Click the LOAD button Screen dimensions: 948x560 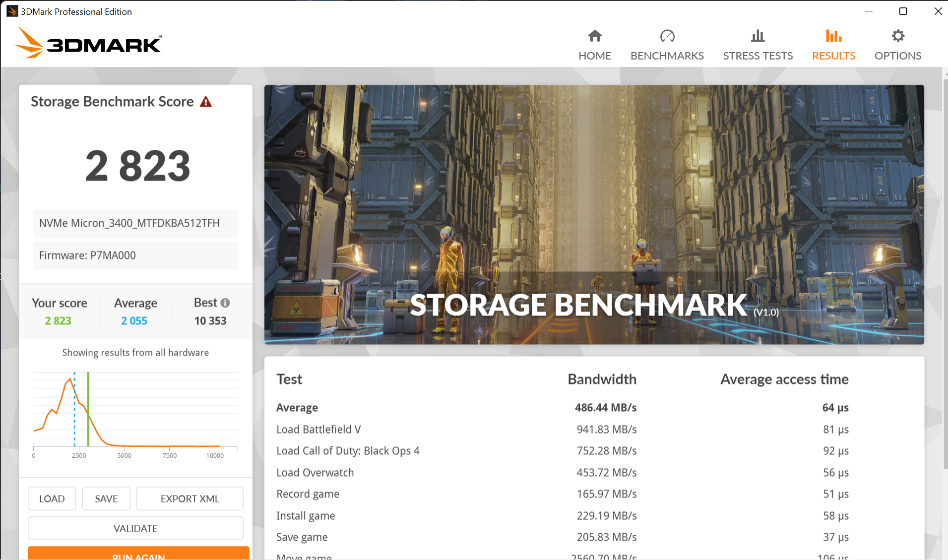52,498
